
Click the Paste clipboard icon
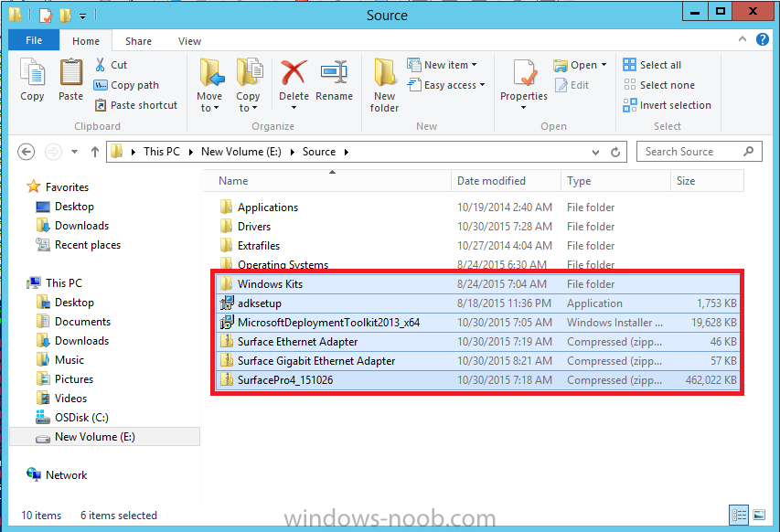pyautogui.click(x=71, y=72)
